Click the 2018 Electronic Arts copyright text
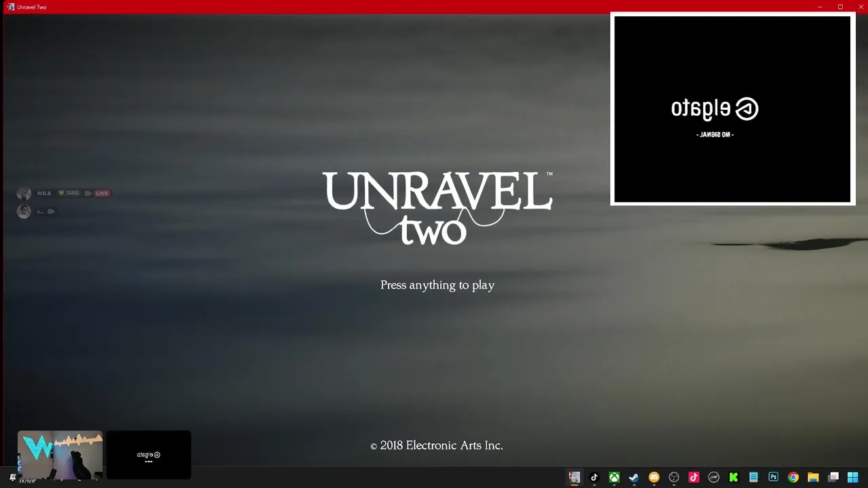This screenshot has height=488, width=868. click(437, 445)
